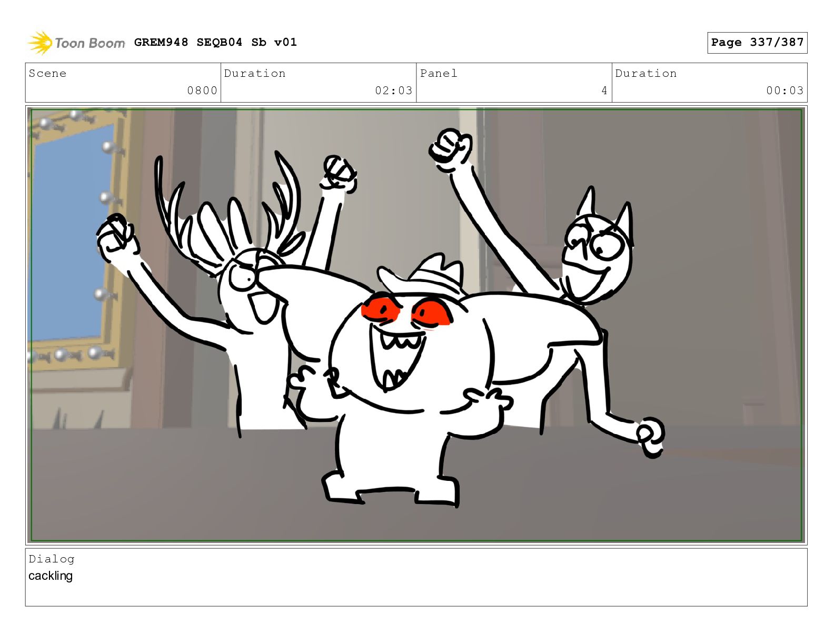Click the Duration label beside Panel
The width and height of the screenshot is (834, 644).
(646, 73)
